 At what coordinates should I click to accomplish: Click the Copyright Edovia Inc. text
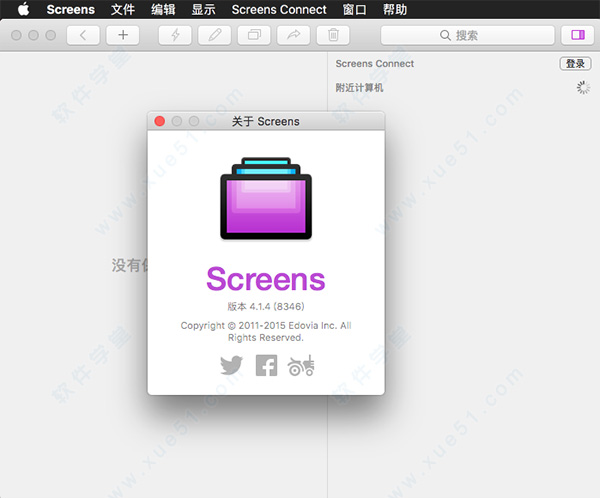click(x=266, y=331)
